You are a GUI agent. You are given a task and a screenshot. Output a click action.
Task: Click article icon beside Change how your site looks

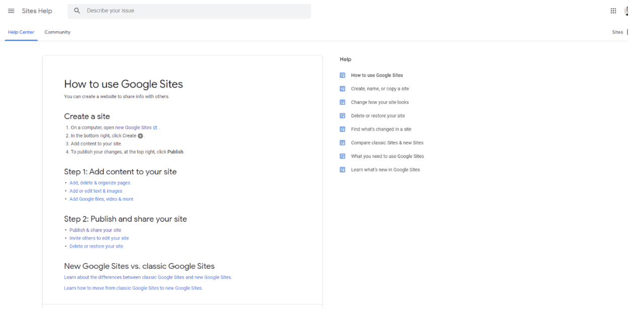pos(343,102)
